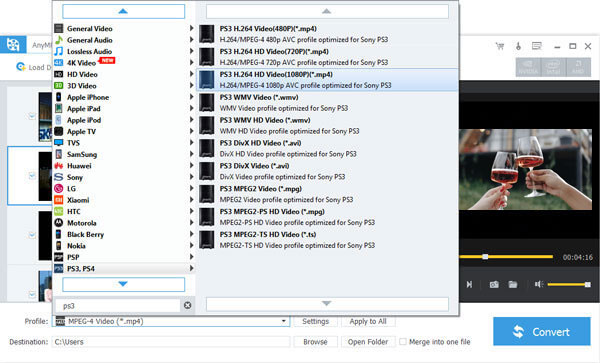Move category list up with the blue arrow
600x363 pixels.
[x=123, y=11]
